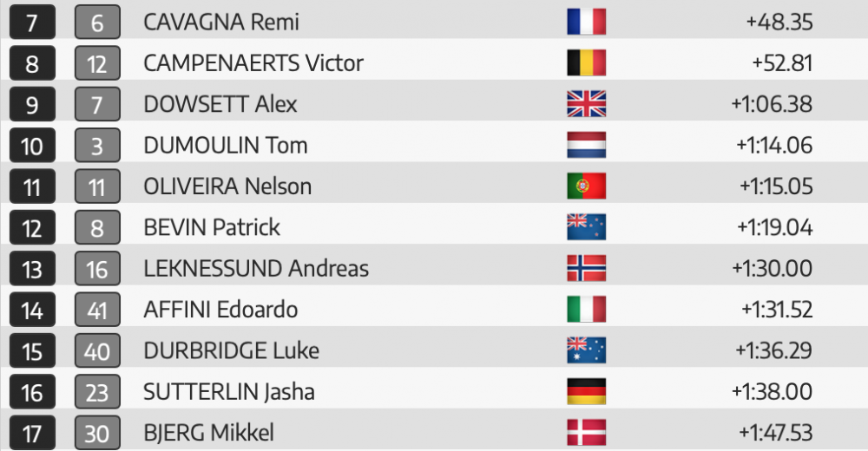
Task: Select the grey bib number 40 badge
Action: pyautogui.click(x=97, y=351)
